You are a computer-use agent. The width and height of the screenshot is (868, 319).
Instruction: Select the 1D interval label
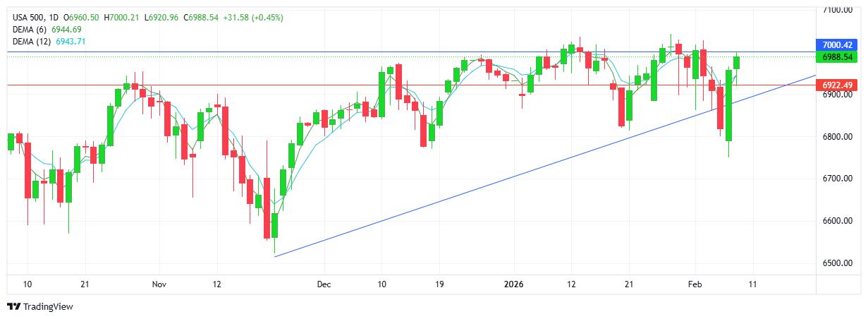click(x=54, y=16)
